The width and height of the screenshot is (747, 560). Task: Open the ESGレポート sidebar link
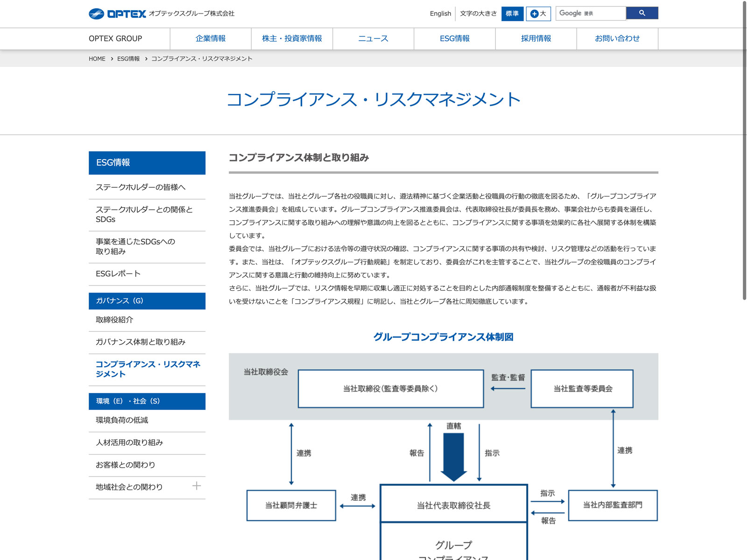118,274
